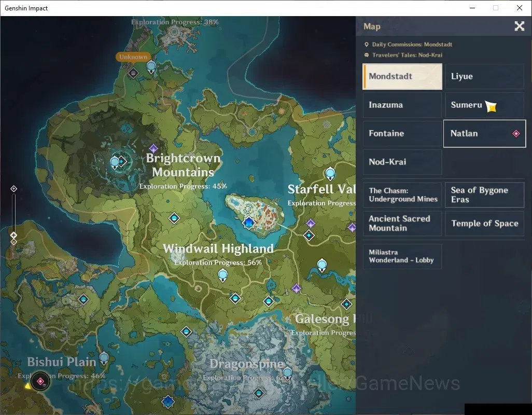
Task: Switch map to Inazuma
Action: click(402, 105)
